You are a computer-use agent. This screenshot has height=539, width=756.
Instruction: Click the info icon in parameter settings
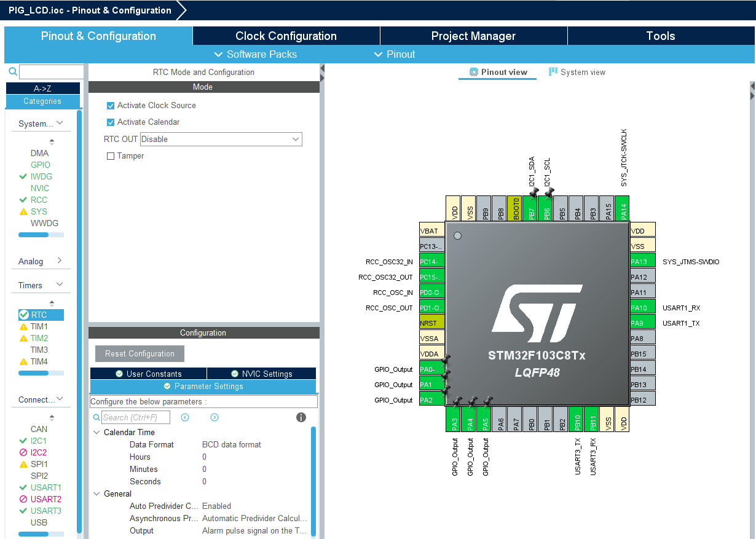[301, 417]
